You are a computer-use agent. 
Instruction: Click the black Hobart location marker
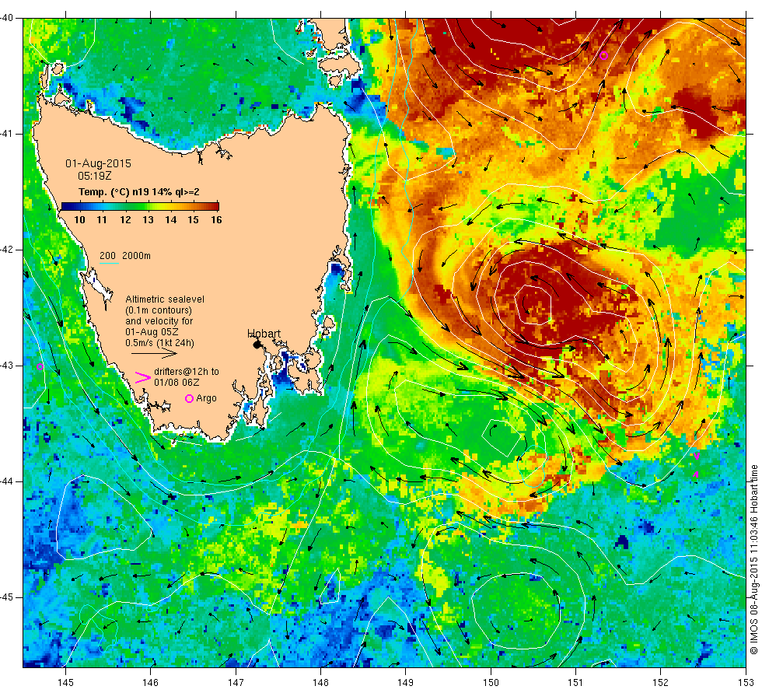coord(257,345)
